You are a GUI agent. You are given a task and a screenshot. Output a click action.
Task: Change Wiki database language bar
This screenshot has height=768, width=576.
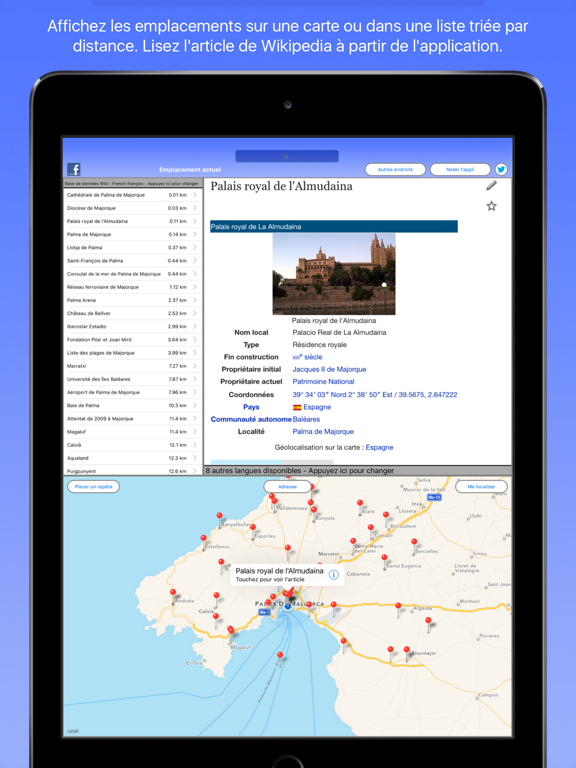[x=133, y=184]
